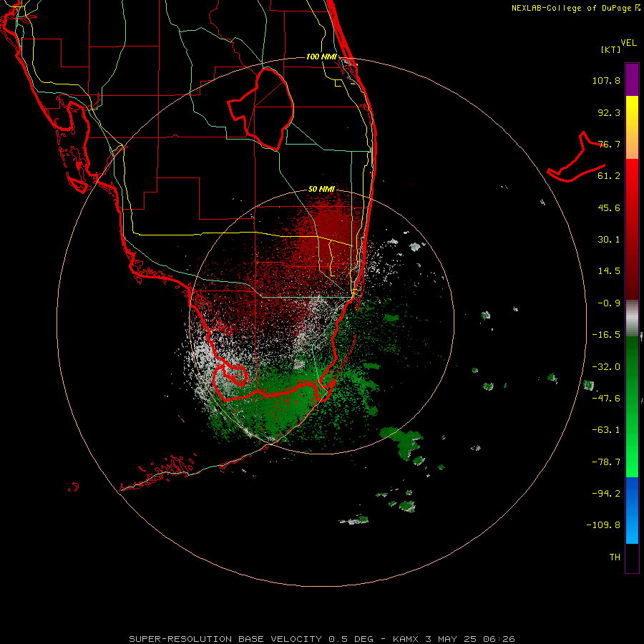Screen dimensions: 644x644
Task: Click the 50 NMI range ring label
Action: pyautogui.click(x=321, y=189)
